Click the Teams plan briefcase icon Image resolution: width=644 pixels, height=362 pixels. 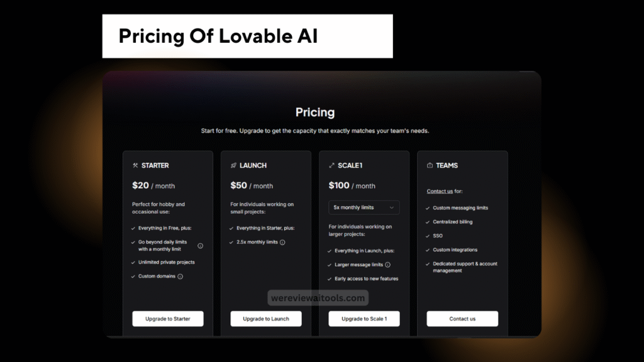pyautogui.click(x=430, y=165)
